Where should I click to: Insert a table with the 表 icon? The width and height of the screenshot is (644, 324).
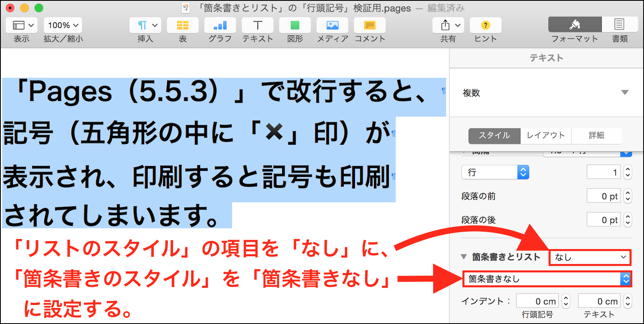(x=183, y=25)
